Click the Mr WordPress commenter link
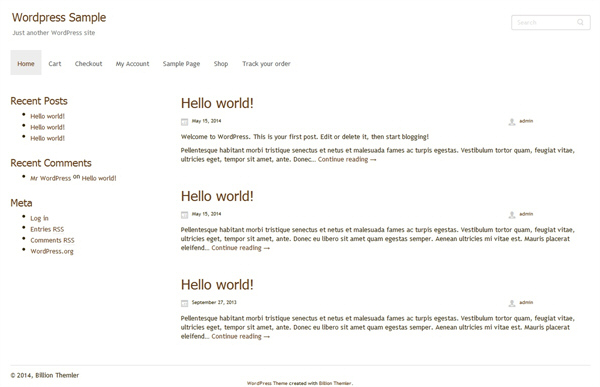The width and height of the screenshot is (600, 387). (x=51, y=178)
